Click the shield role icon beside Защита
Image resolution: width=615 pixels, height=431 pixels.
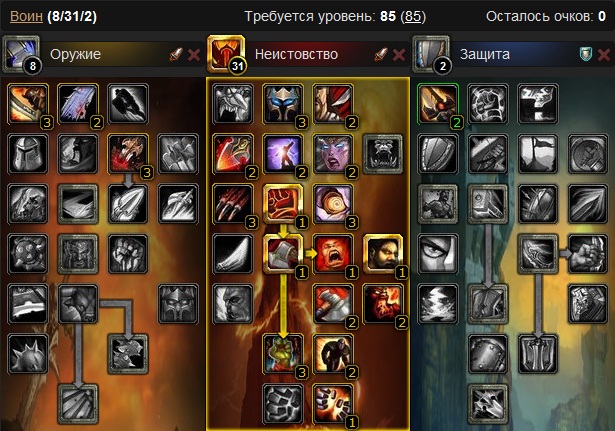(586, 55)
